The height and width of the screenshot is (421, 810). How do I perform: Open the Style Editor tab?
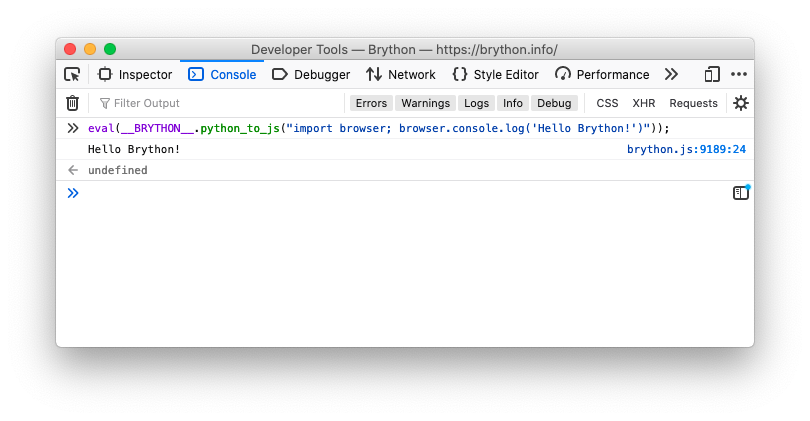(495, 74)
